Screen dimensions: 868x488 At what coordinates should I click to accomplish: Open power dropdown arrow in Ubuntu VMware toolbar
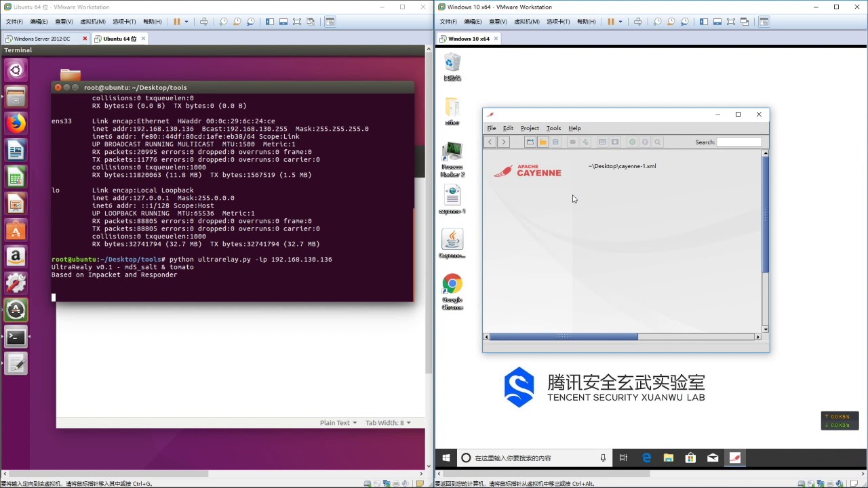186,22
